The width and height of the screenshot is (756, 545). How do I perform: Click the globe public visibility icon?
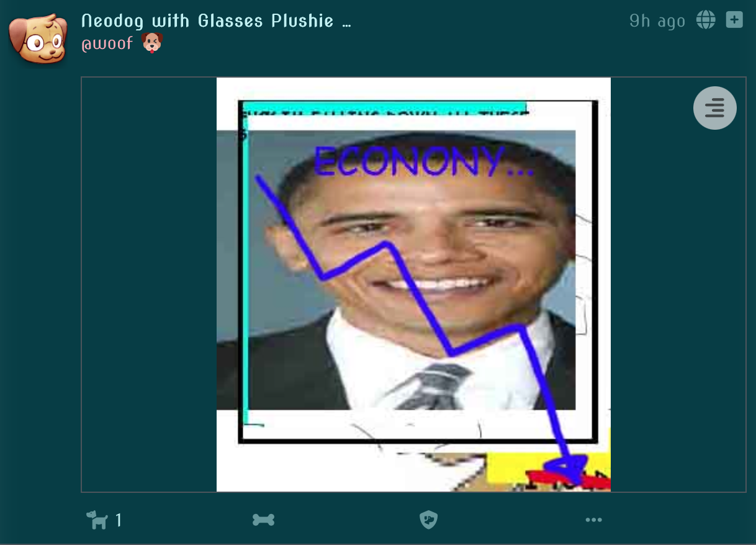[x=706, y=20]
